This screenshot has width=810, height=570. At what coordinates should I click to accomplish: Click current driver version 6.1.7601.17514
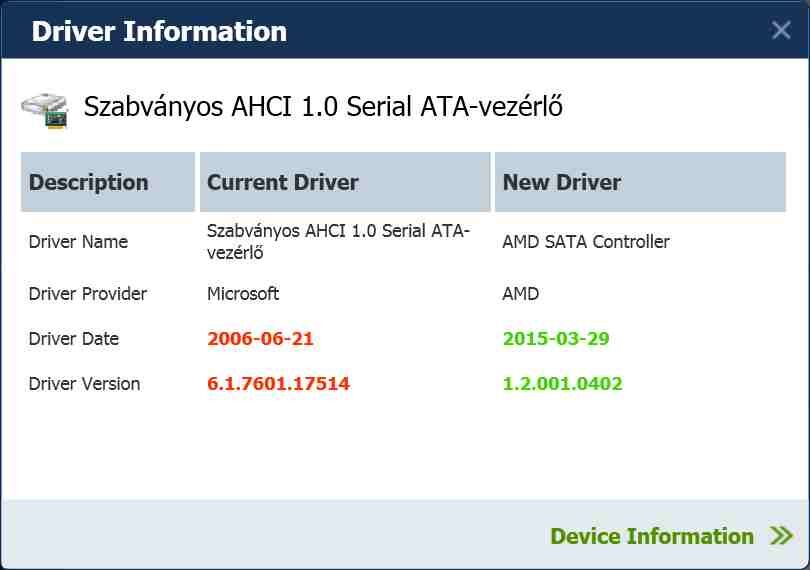278,384
